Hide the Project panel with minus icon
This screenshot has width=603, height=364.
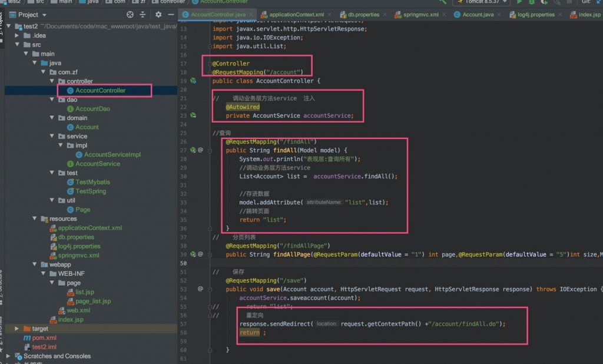tap(170, 15)
